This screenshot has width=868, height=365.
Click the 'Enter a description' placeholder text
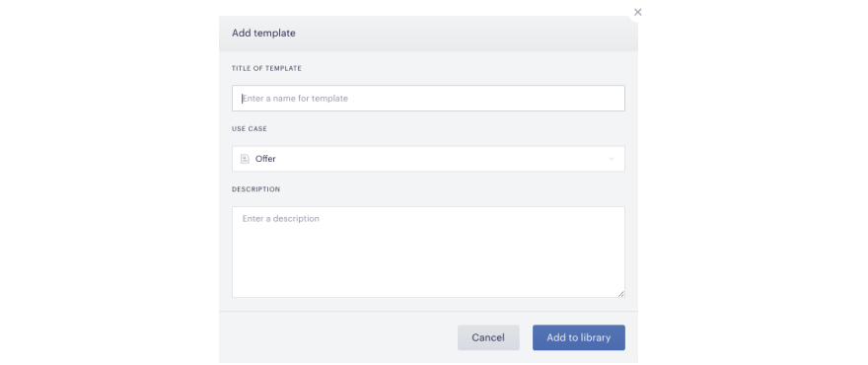(281, 219)
